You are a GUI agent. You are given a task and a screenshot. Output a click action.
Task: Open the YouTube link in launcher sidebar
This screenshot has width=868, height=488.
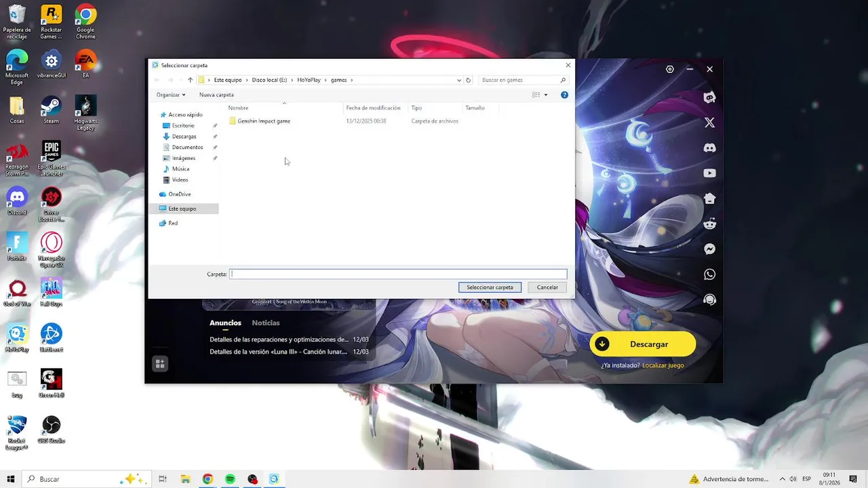coord(709,173)
